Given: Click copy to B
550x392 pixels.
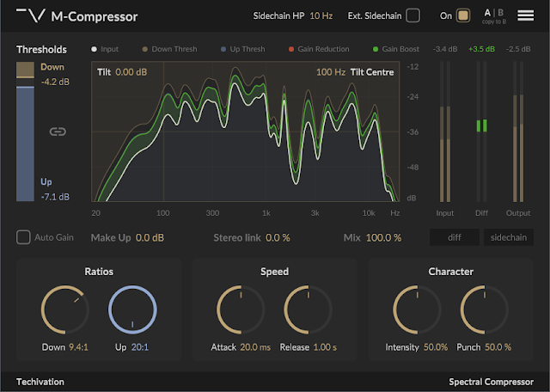Looking at the screenshot, I should 494,21.
